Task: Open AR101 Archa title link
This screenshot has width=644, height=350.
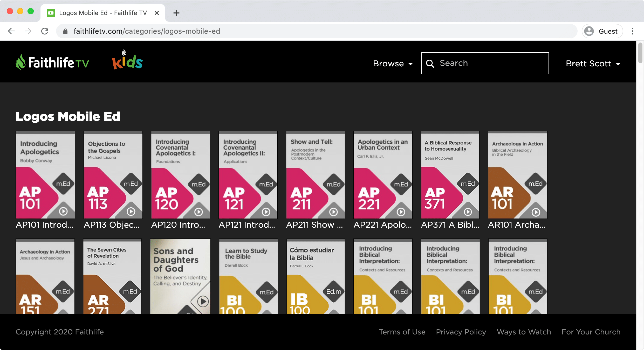Action: [x=517, y=225]
